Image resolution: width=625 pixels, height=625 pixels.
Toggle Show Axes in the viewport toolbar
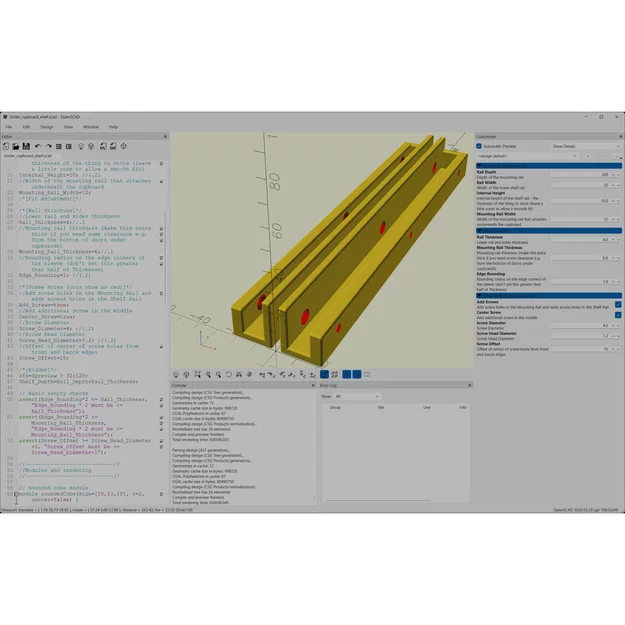[x=347, y=374]
